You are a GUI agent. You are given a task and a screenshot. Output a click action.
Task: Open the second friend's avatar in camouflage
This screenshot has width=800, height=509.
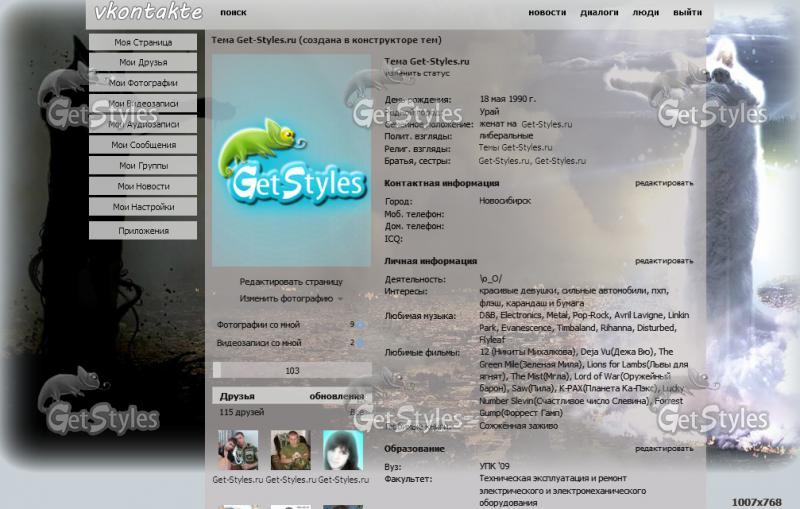coord(290,450)
